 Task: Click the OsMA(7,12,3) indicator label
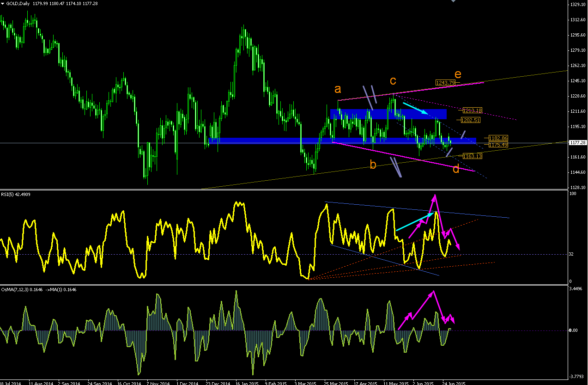[x=39, y=289]
